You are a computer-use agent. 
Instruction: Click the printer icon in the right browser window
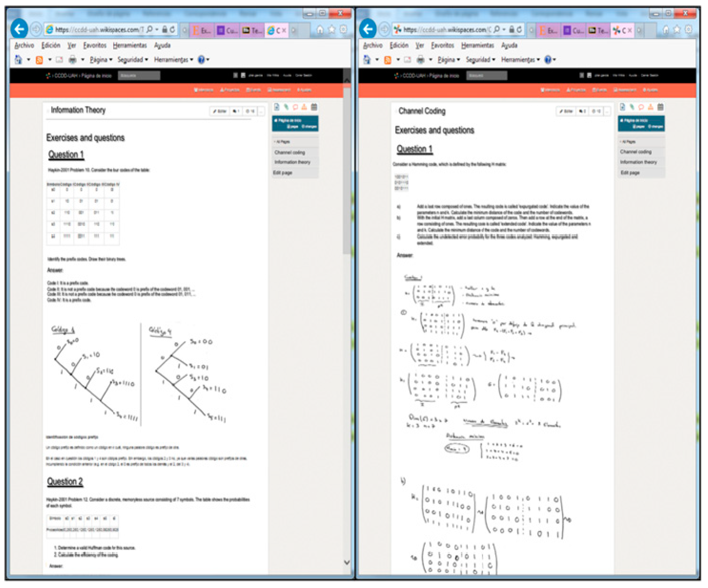pos(420,60)
